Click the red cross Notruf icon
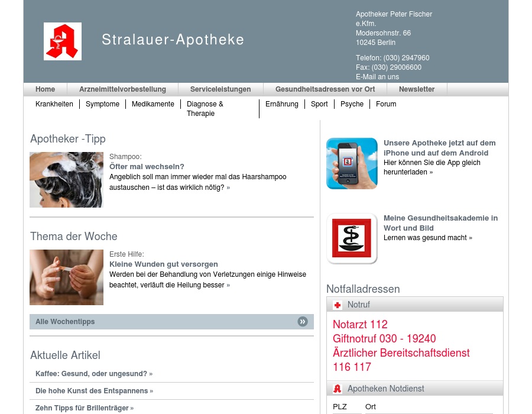 coord(338,305)
